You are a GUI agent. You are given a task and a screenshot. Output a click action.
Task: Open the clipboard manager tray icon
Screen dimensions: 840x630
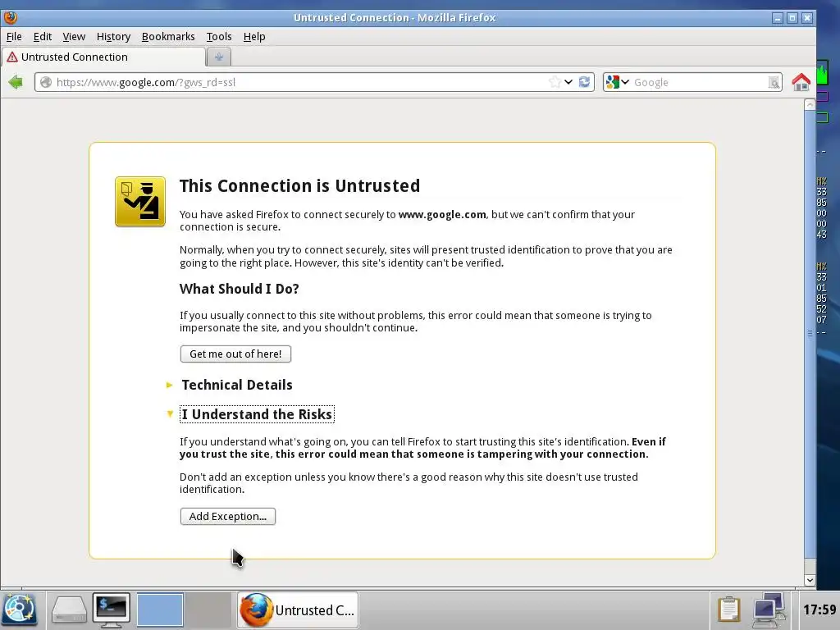728,609
